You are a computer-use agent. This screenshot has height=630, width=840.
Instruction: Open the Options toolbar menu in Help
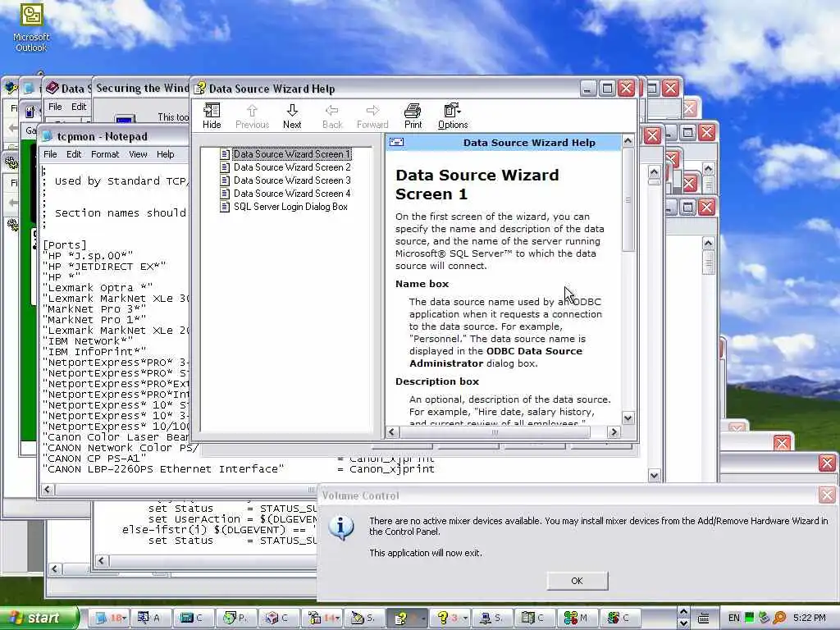click(453, 116)
